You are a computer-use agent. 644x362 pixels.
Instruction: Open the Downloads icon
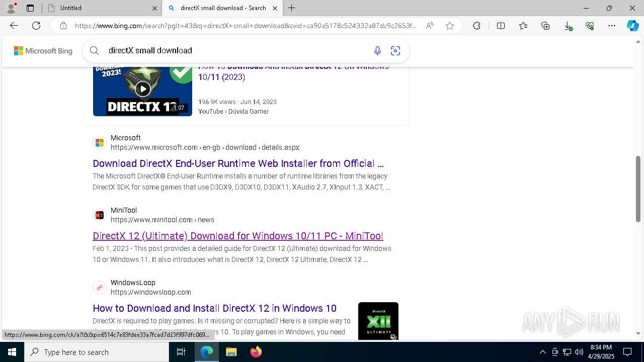coord(568,26)
